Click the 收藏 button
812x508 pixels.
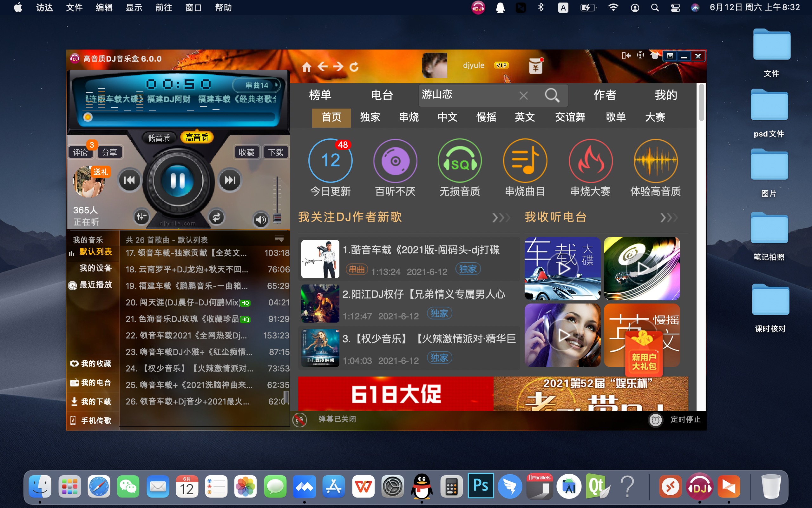(x=247, y=152)
